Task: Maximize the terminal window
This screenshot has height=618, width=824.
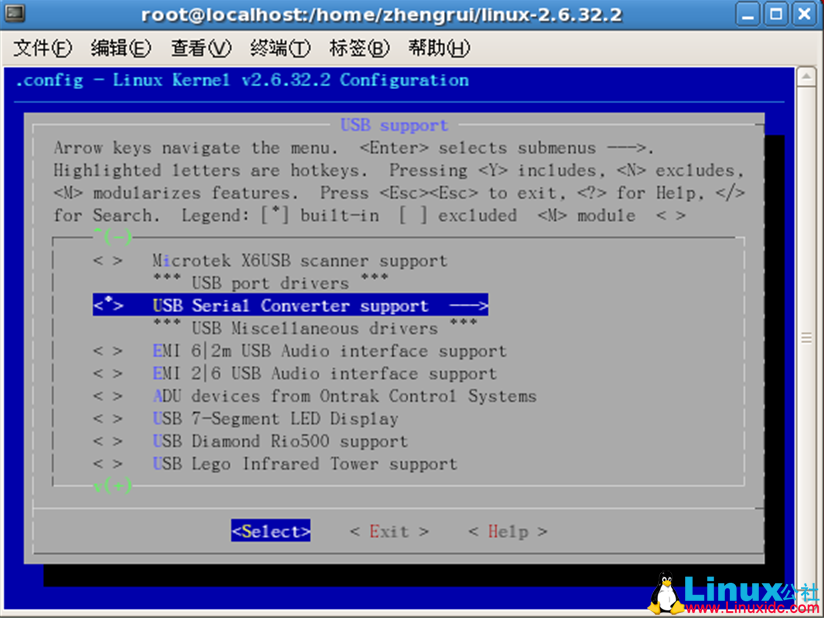Action: [776, 14]
